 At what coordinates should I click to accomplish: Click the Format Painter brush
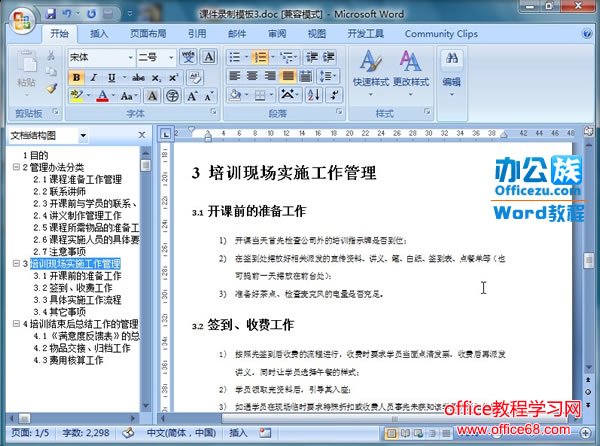(x=51, y=88)
